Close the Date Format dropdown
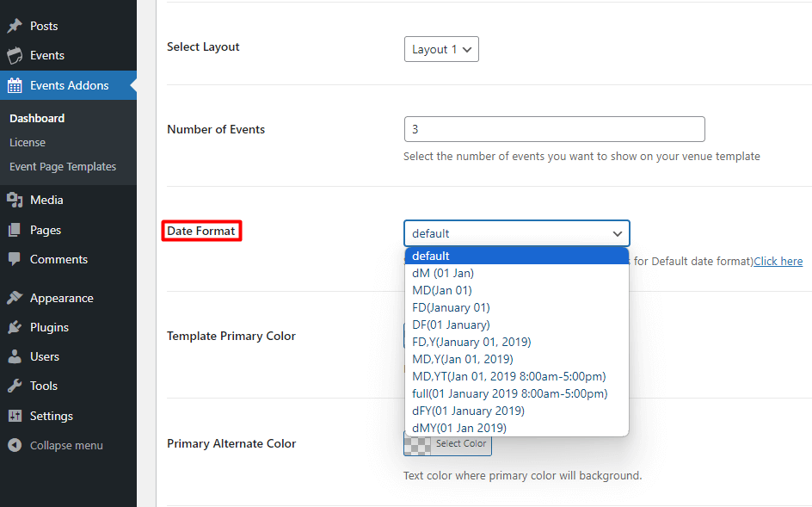This screenshot has height=507, width=812. [516, 233]
